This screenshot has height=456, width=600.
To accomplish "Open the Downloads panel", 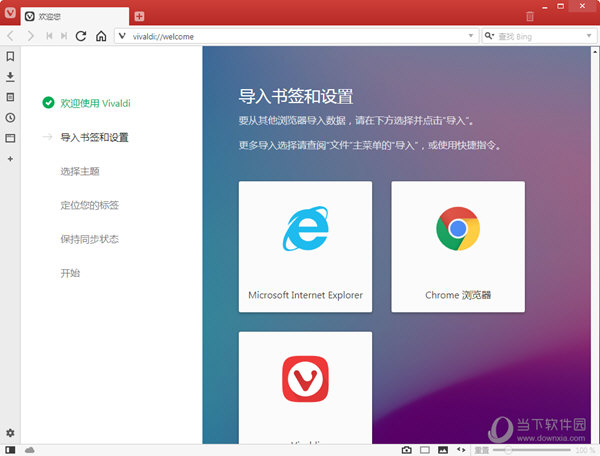I will [x=10, y=77].
